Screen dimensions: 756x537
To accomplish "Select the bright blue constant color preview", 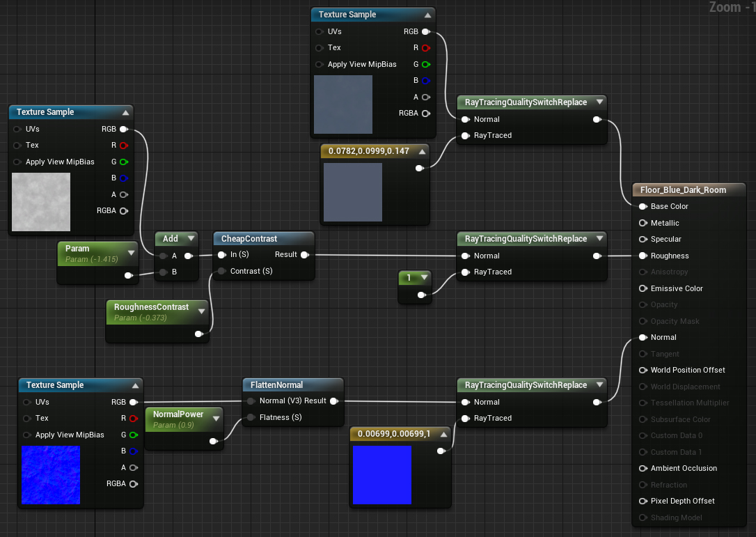I will tap(382, 475).
